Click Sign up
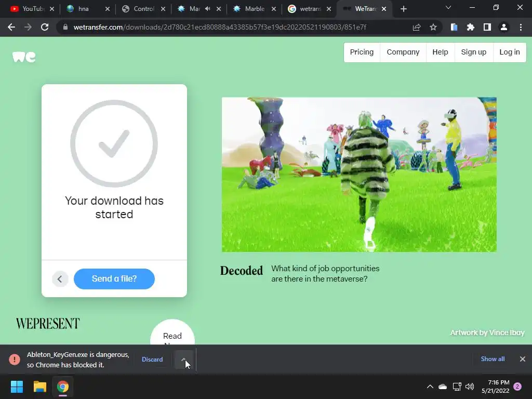This screenshot has width=532, height=399. (474, 52)
